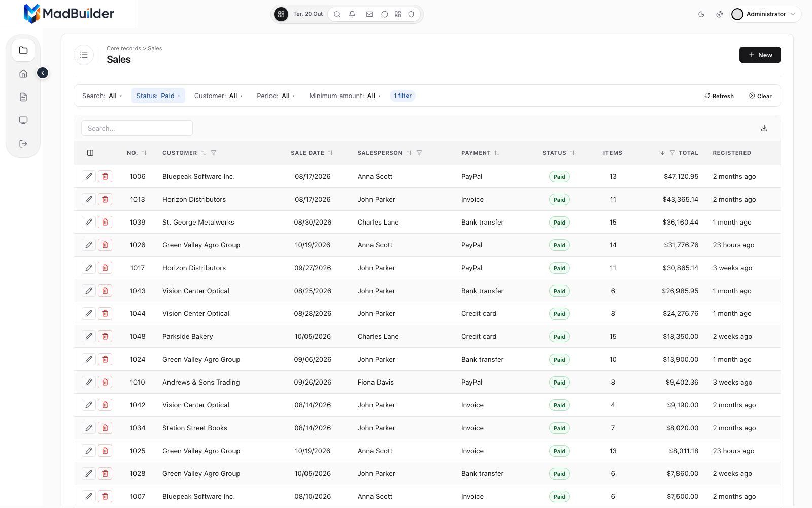812x508 pixels.
Task: Edit sale 1010 with pencil icon
Action: tap(89, 382)
